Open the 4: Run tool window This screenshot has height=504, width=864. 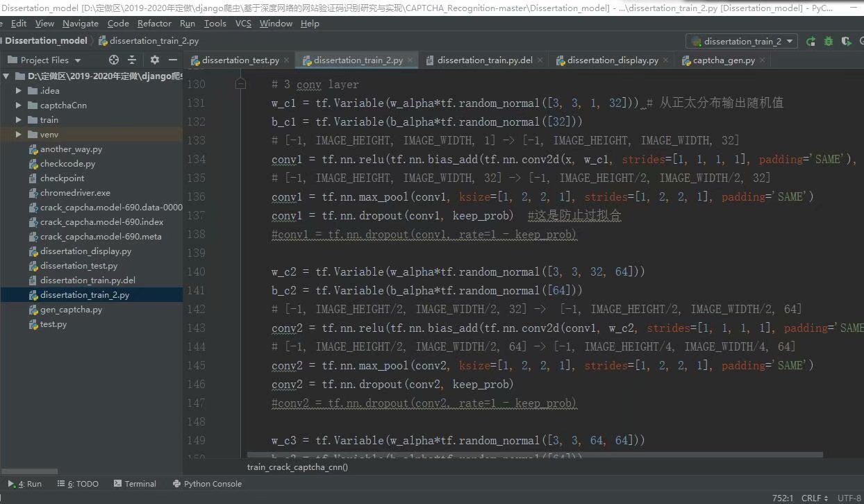pyautogui.click(x=25, y=484)
